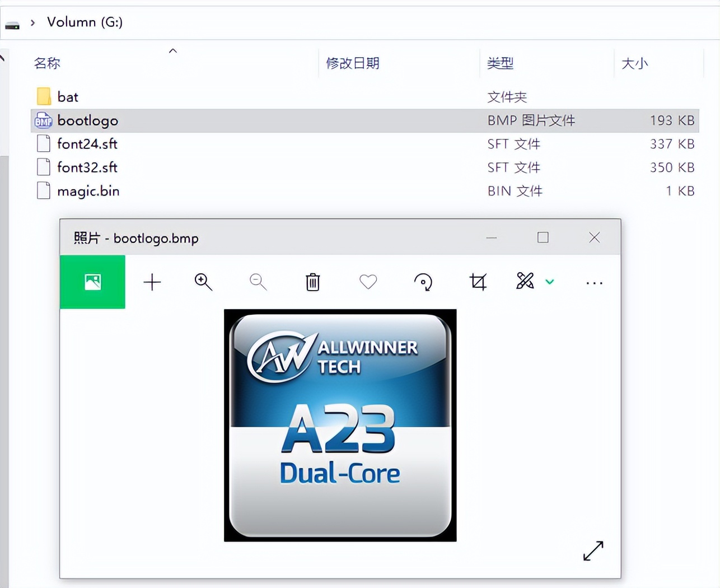Close the Photos window
Image resolution: width=720 pixels, height=588 pixels.
tap(595, 237)
